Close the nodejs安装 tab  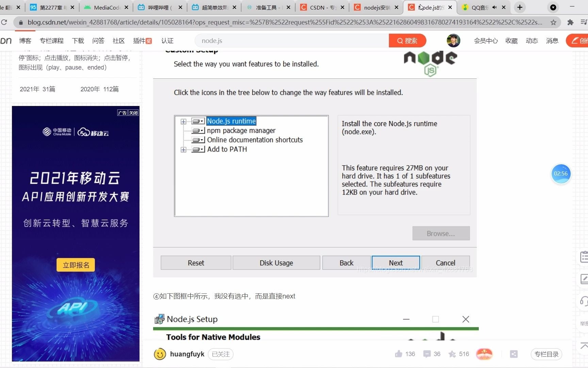point(396,7)
